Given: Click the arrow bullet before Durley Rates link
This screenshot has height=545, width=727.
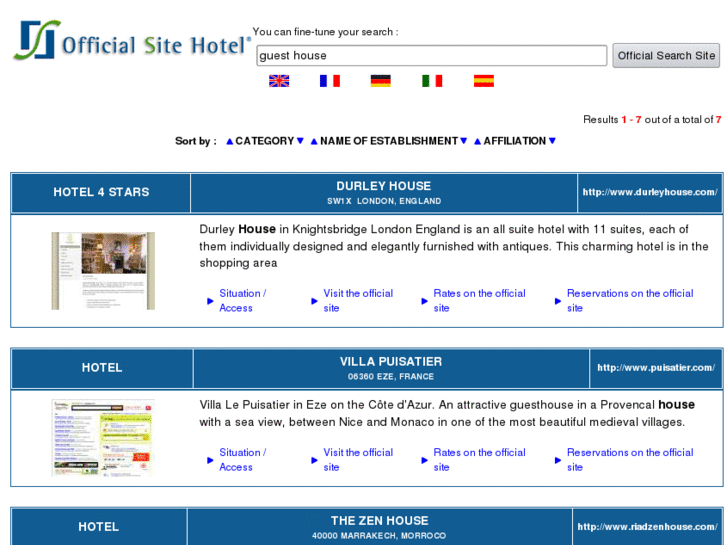Looking at the screenshot, I should (x=424, y=301).
